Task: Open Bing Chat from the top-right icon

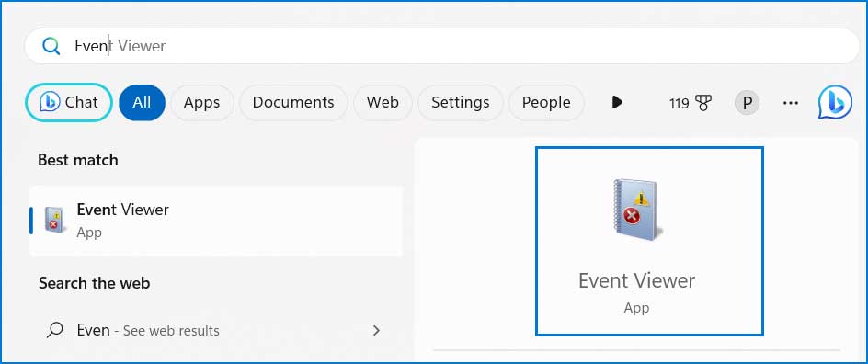Action: click(835, 102)
